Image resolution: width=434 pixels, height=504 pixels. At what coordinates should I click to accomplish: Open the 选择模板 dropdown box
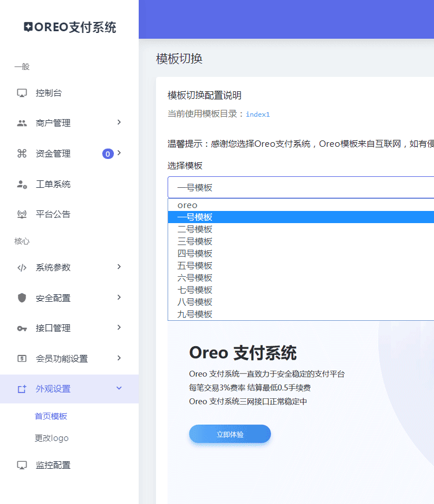click(301, 187)
